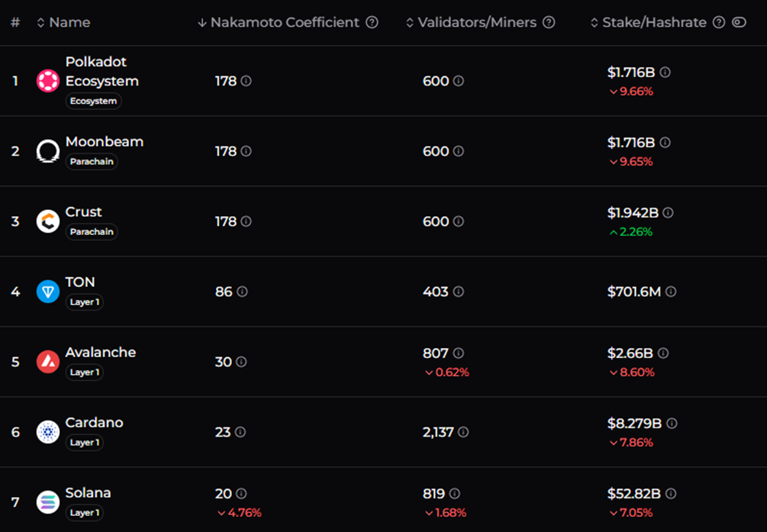The image size is (767, 532).
Task: Open the Solana name link
Action: [88, 493]
